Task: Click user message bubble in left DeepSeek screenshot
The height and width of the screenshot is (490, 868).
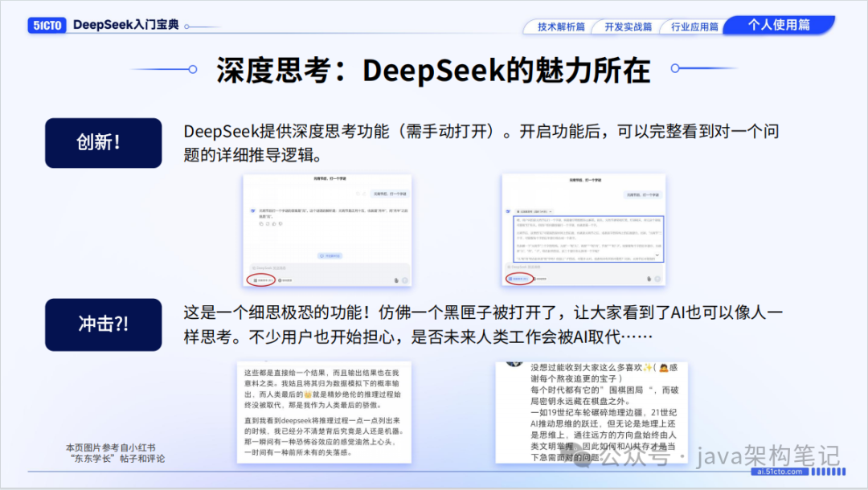Action: [390, 194]
